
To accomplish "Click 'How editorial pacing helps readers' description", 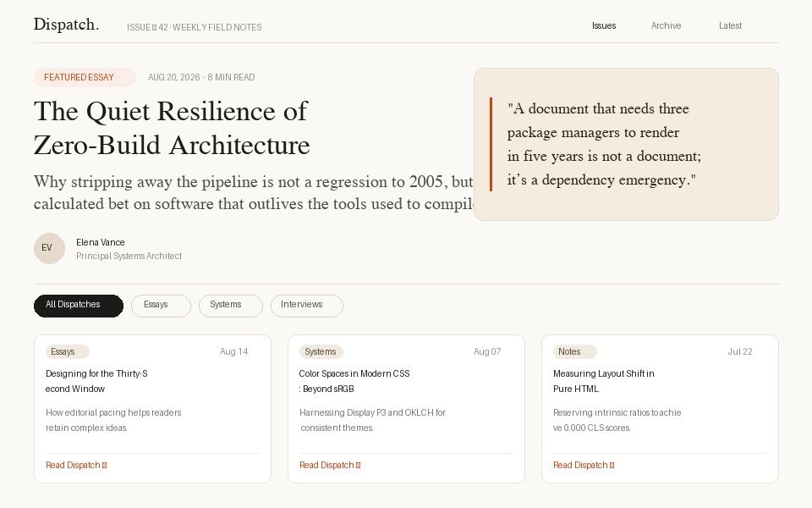I will click(x=113, y=420).
